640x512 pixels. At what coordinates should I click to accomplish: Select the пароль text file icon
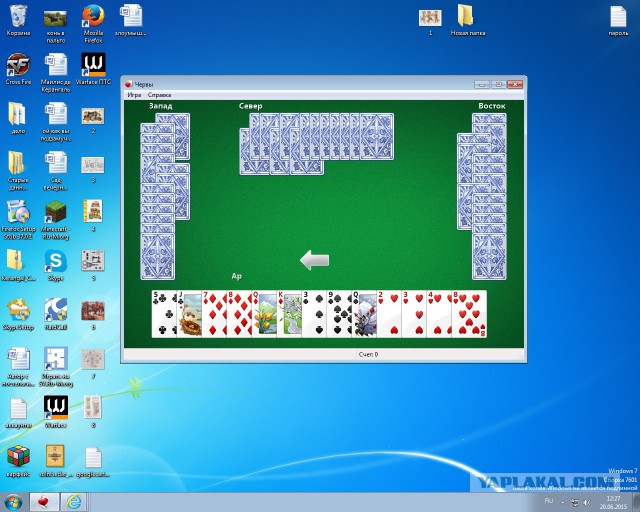tap(618, 20)
